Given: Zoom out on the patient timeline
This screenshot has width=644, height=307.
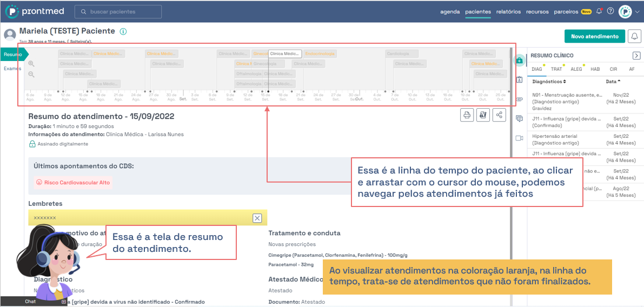Looking at the screenshot, I should (x=31, y=74).
